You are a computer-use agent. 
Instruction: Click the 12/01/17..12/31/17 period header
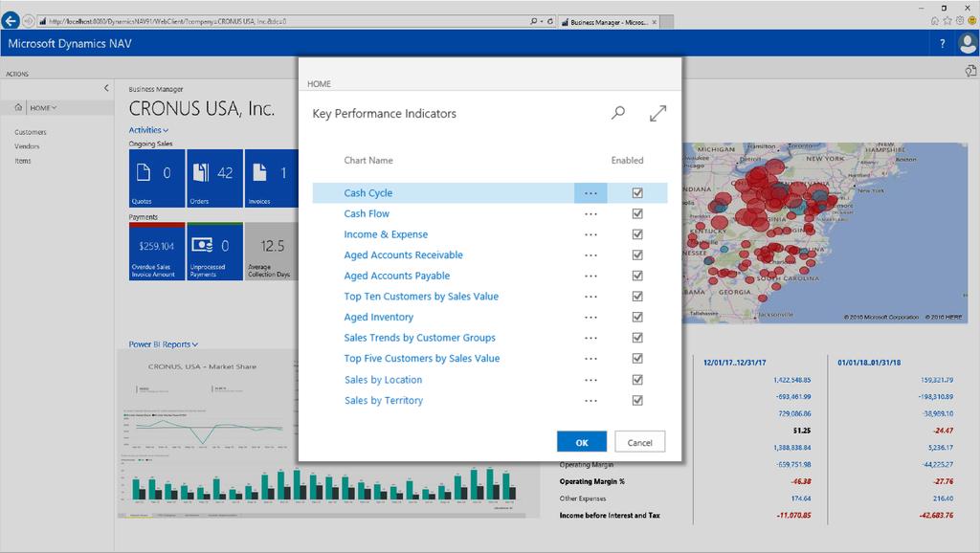point(734,363)
